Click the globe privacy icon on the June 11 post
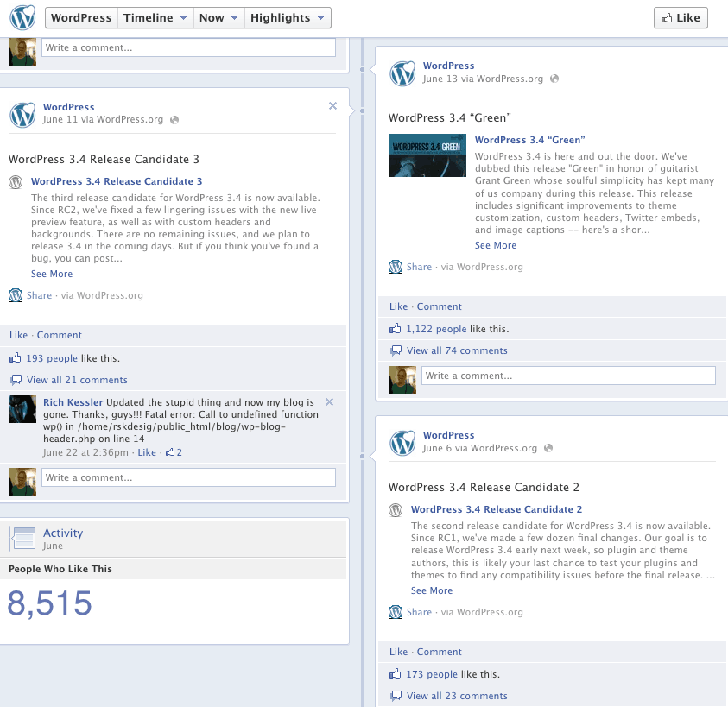Viewport: 728px width, 707px height. point(174,120)
